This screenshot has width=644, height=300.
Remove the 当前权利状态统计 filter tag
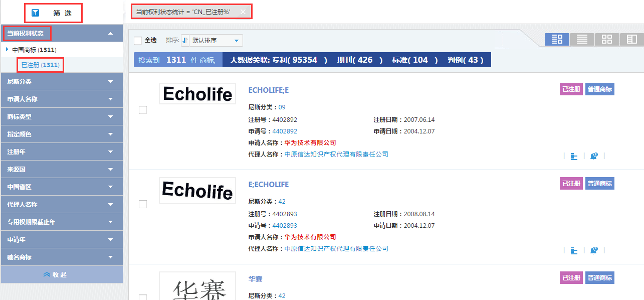point(243,12)
